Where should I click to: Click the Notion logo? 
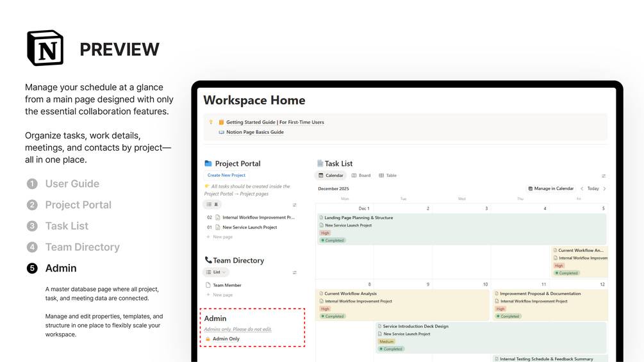click(45, 47)
